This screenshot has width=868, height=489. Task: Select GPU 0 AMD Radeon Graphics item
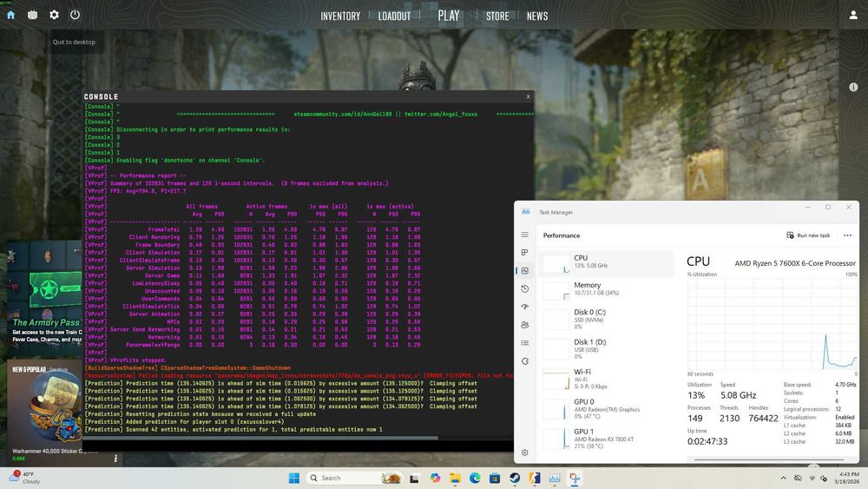(606, 409)
